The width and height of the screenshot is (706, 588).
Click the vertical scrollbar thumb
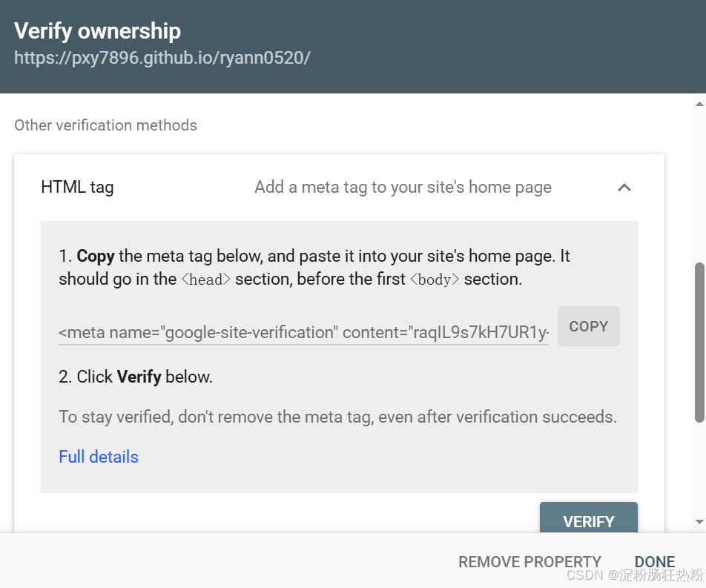pos(699,343)
